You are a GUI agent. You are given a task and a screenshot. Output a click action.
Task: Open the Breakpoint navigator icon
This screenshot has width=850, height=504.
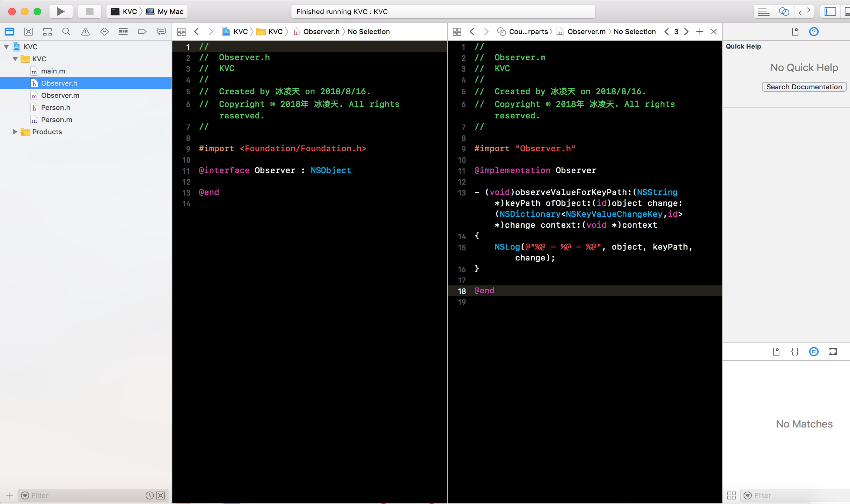(x=142, y=32)
